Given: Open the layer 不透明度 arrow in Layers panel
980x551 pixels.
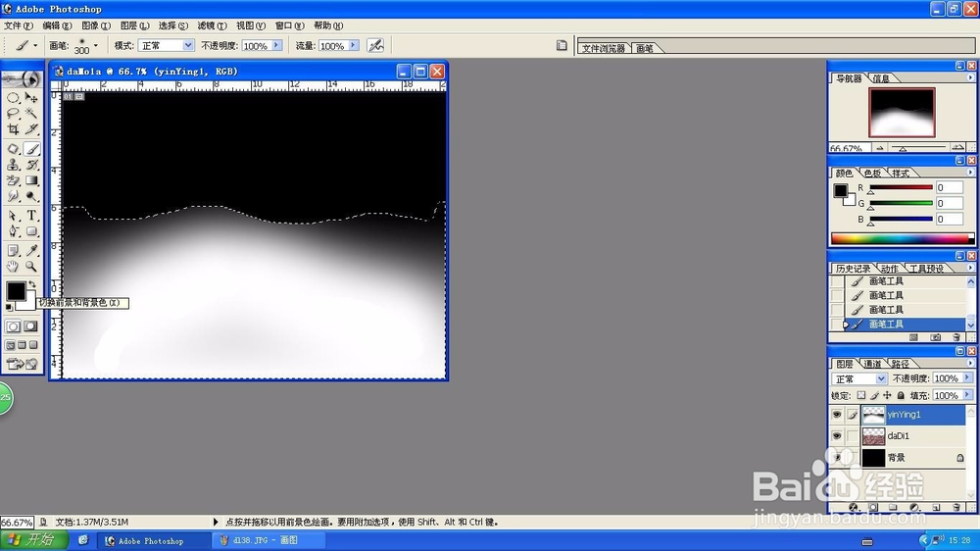Looking at the screenshot, I should coord(967,378).
